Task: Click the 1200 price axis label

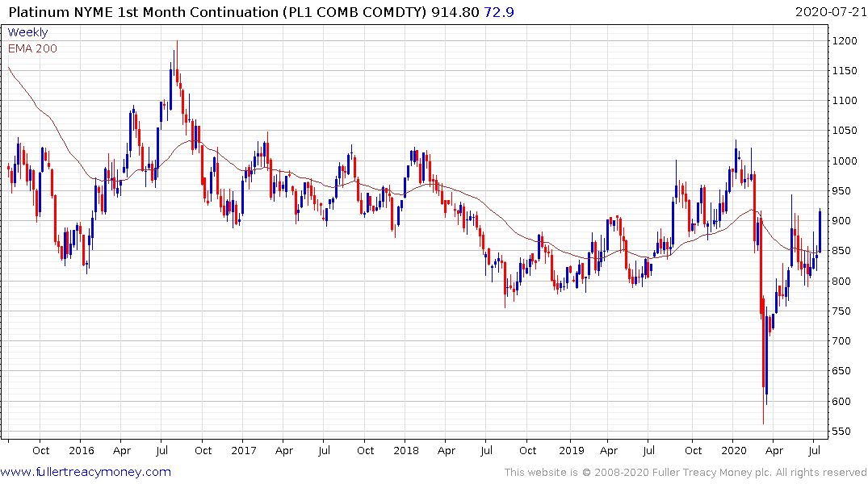Action: [x=845, y=41]
